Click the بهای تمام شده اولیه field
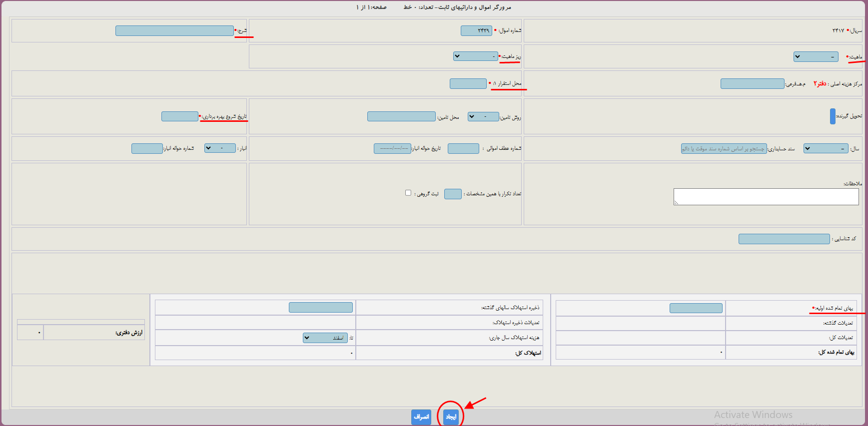This screenshot has width=868, height=426. pos(696,308)
